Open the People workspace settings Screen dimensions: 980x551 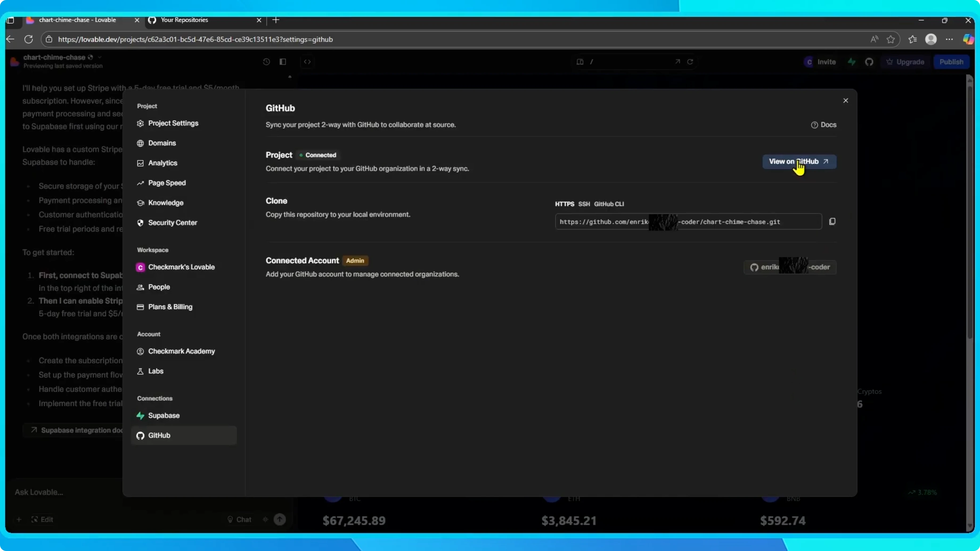coord(183,287)
